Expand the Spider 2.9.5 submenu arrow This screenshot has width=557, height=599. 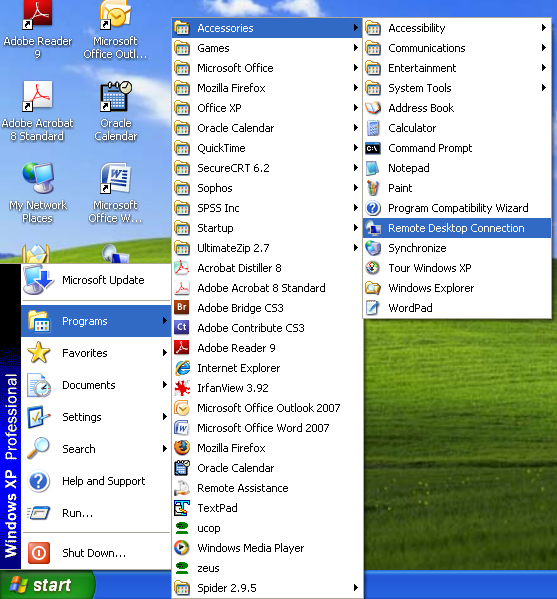355,588
